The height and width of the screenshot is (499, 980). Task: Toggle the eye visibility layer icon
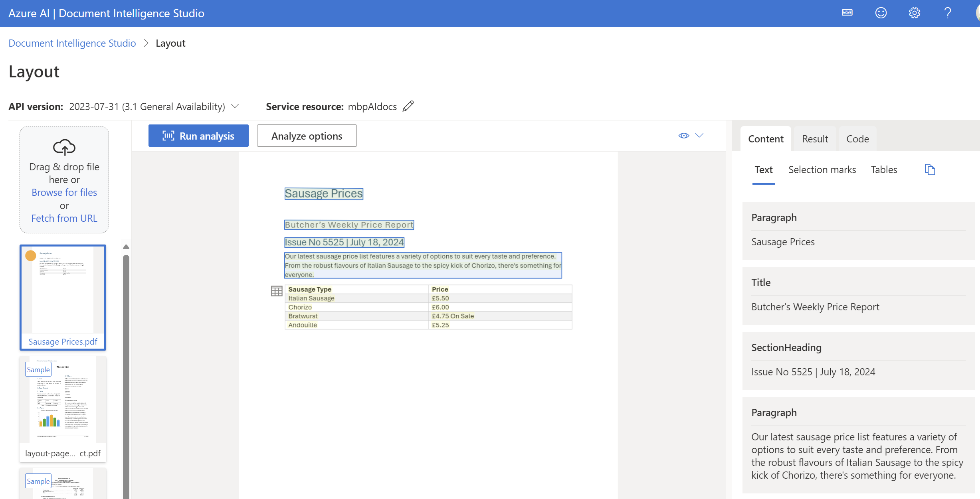(x=683, y=136)
